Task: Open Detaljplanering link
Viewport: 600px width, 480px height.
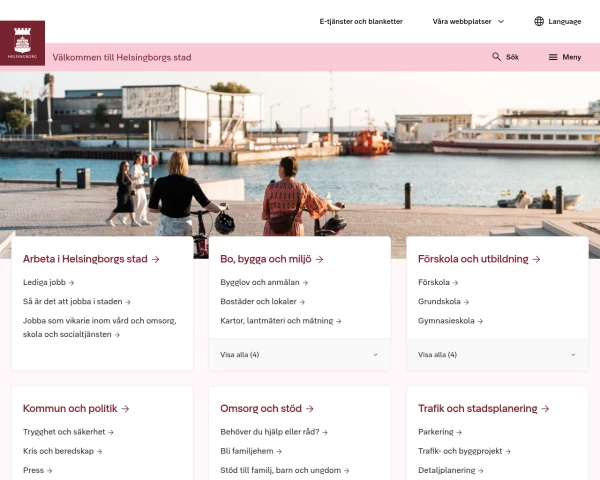Action: point(451,470)
